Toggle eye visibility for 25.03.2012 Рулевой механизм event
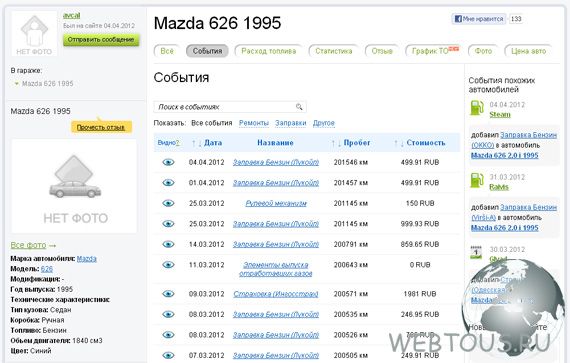The height and width of the screenshot is (363, 570). pos(168,203)
